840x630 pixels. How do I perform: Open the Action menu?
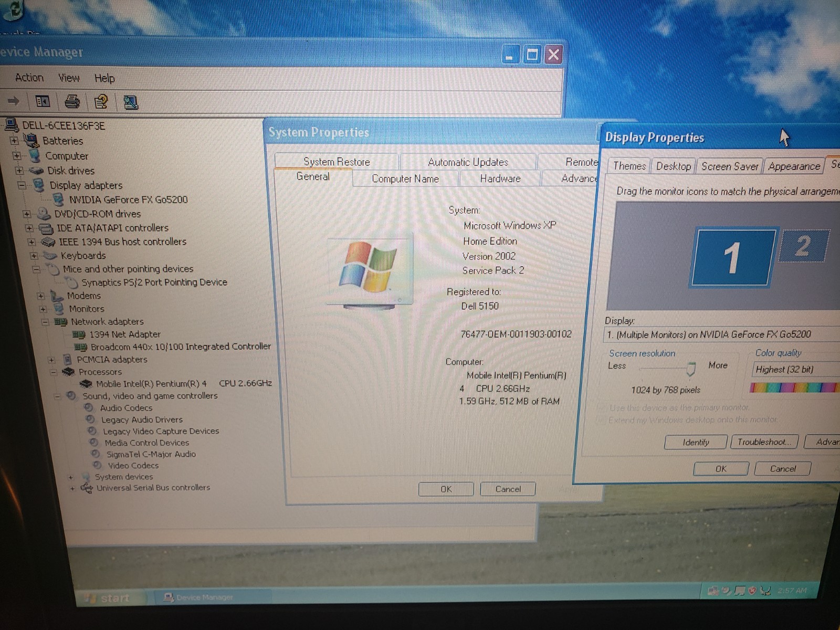[x=29, y=78]
